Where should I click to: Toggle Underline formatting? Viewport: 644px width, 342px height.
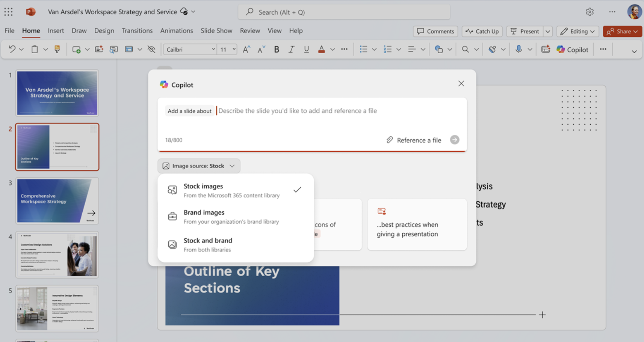306,49
